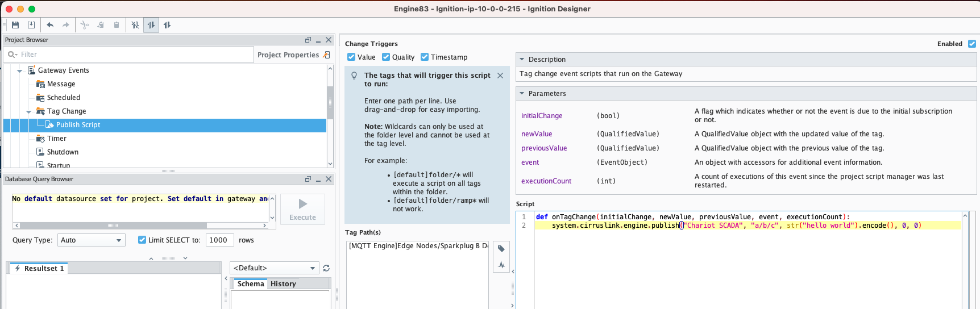Uncheck the Value change trigger
Screen dimensions: 980x309
click(351, 57)
